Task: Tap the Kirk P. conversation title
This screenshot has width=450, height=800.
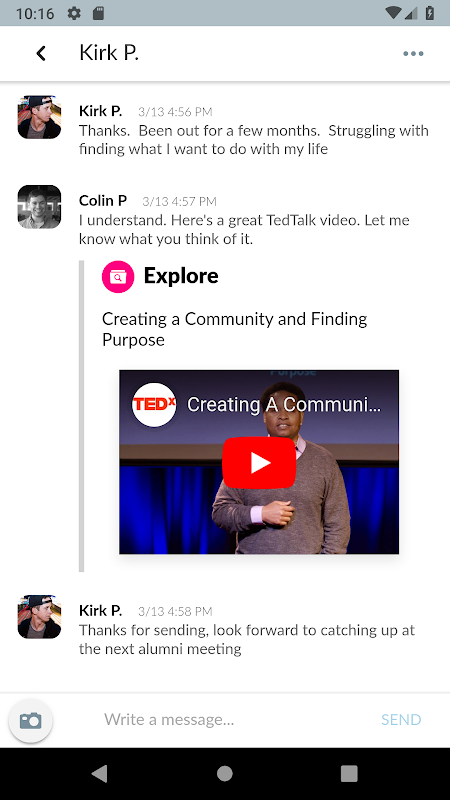Action: tap(109, 53)
